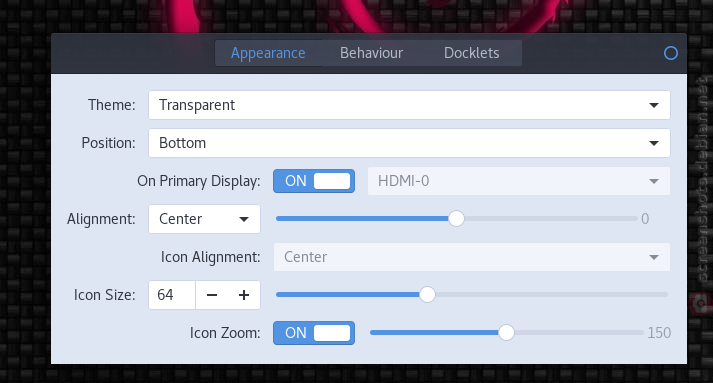
Task: Click the Icon Zoom slider handle
Action: (506, 333)
